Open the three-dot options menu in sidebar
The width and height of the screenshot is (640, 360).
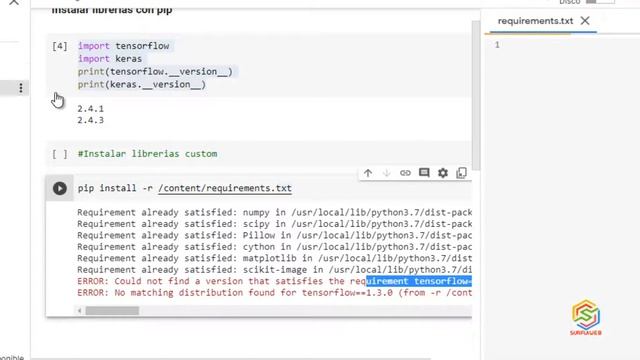(21, 88)
